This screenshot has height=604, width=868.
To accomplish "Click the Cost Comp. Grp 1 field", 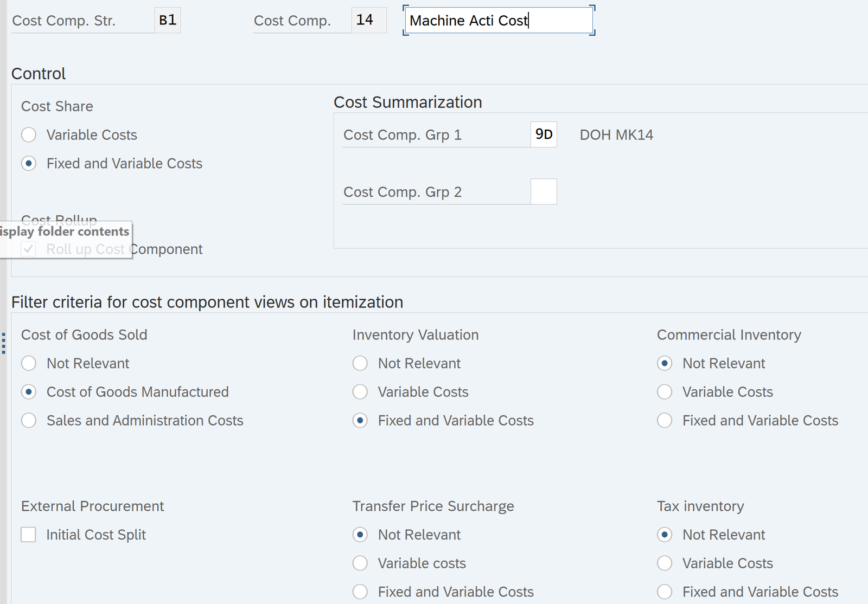I will pos(543,134).
